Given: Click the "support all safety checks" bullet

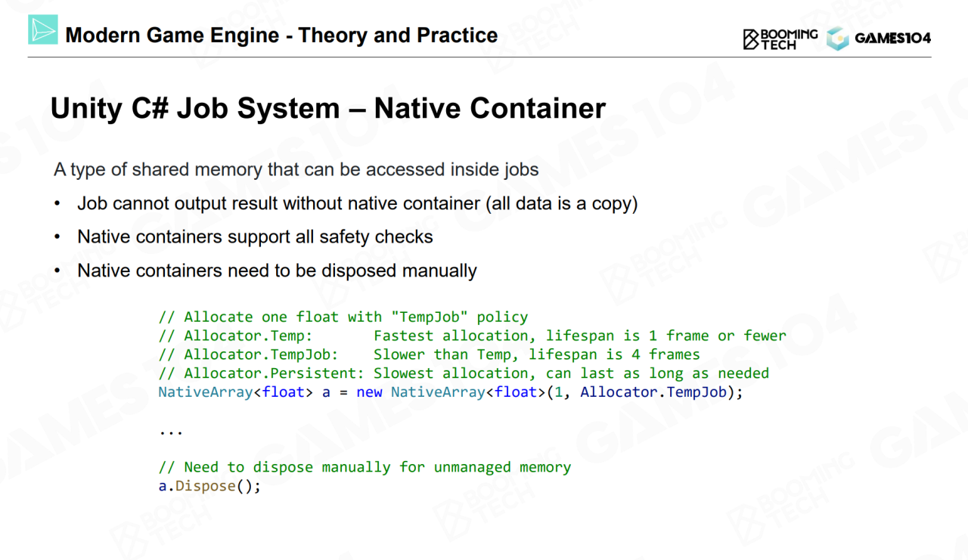Looking at the screenshot, I should click(255, 237).
